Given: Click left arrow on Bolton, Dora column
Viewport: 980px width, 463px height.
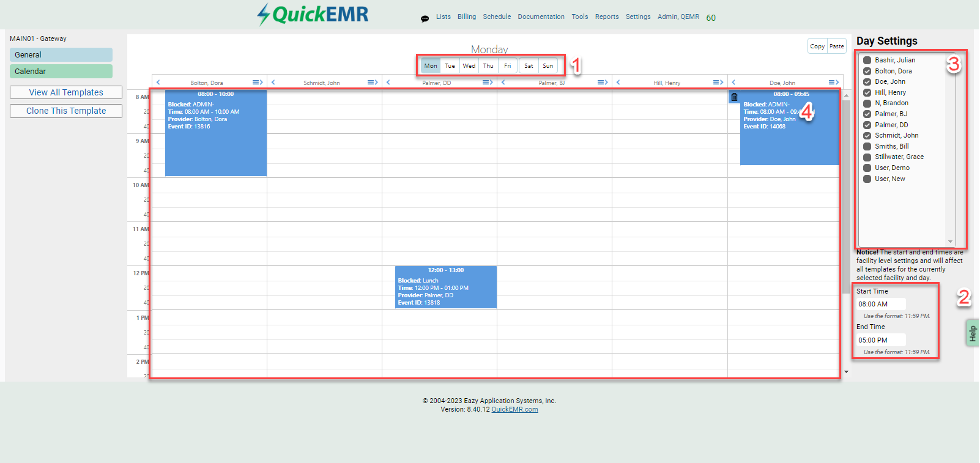Looking at the screenshot, I should click(x=158, y=82).
